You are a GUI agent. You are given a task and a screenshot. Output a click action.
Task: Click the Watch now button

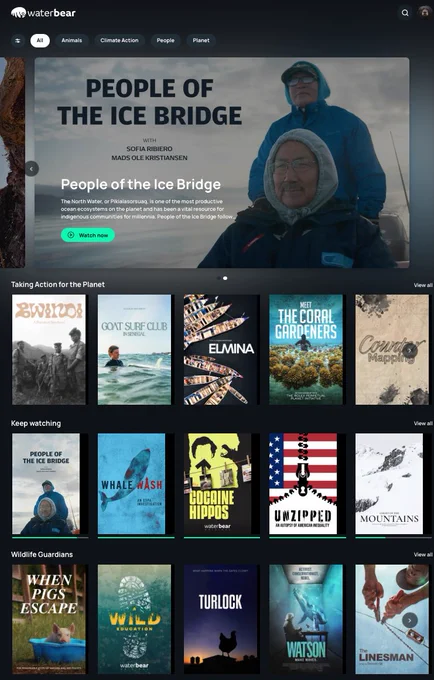tap(88, 235)
